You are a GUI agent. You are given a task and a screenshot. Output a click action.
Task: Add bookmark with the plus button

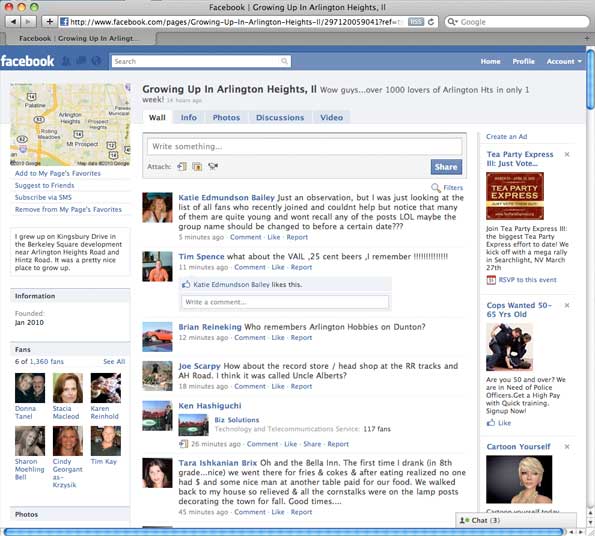click(x=49, y=22)
